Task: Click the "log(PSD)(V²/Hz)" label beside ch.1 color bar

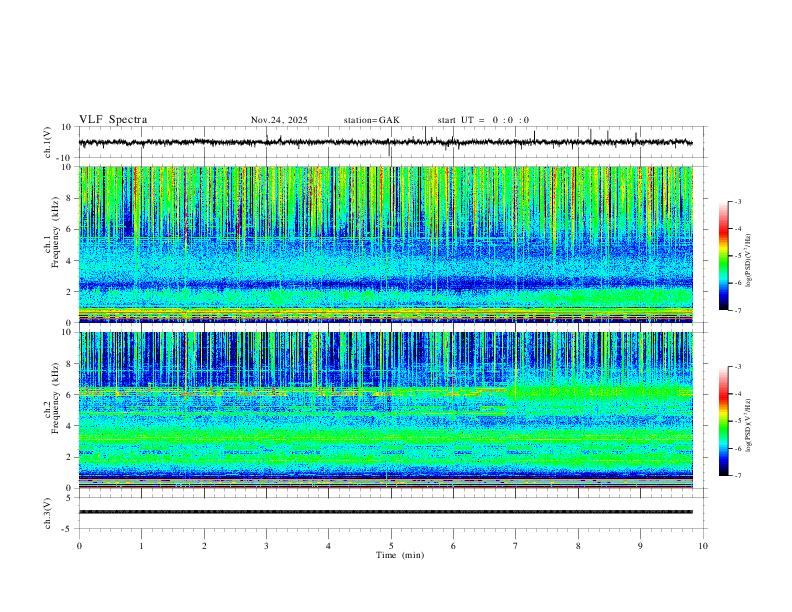Action: pyautogui.click(x=749, y=261)
